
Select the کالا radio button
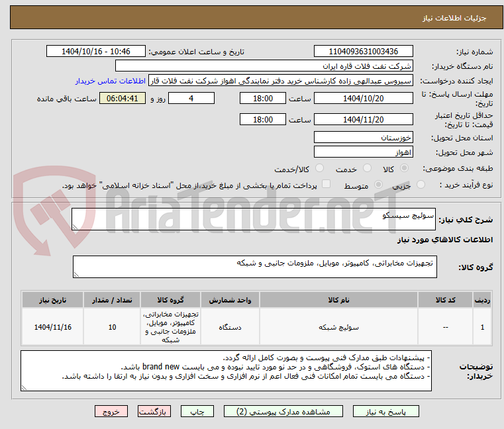[404, 168]
